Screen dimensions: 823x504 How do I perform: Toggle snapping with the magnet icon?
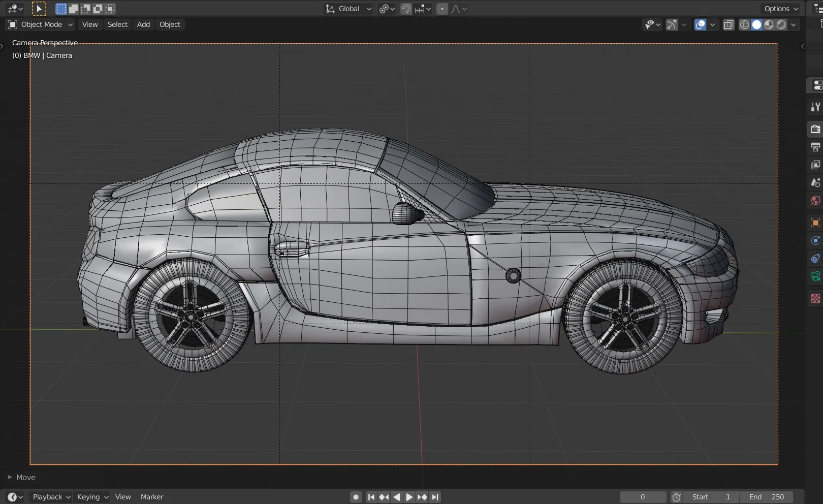[405, 9]
